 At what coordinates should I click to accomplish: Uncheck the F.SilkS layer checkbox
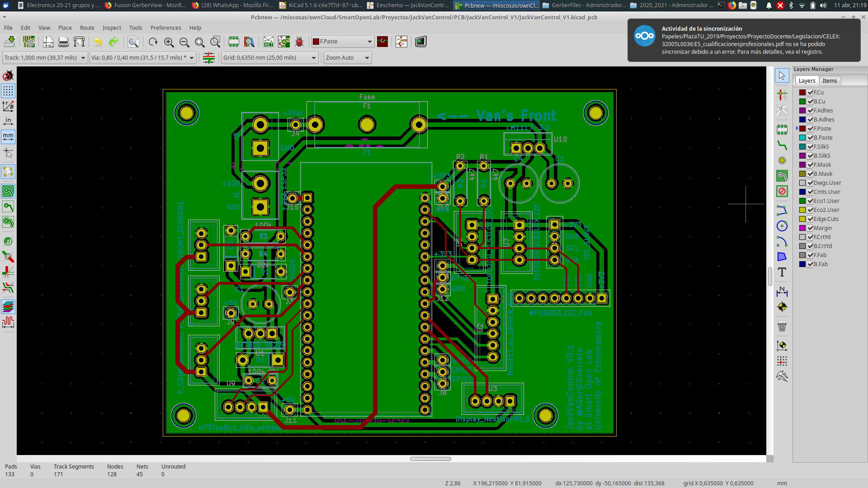(810, 147)
